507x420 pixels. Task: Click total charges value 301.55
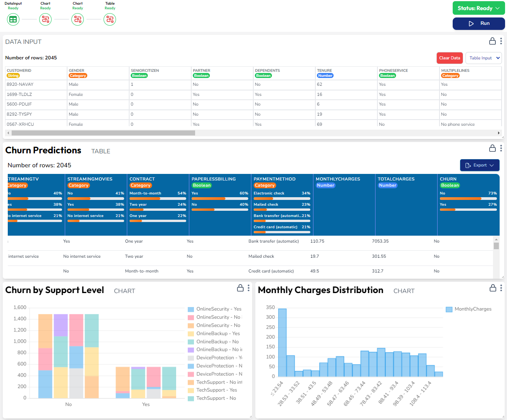(379, 256)
